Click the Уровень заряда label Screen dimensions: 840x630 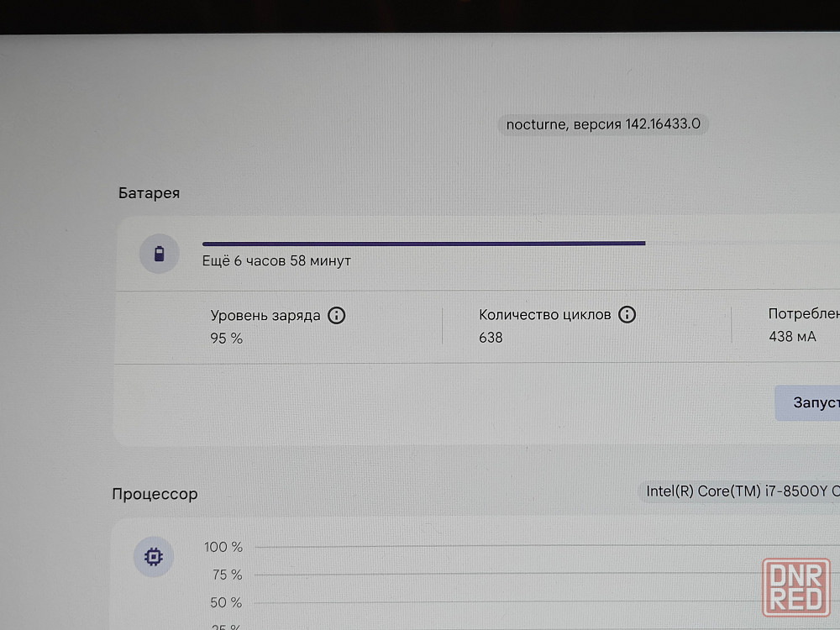tap(265, 316)
